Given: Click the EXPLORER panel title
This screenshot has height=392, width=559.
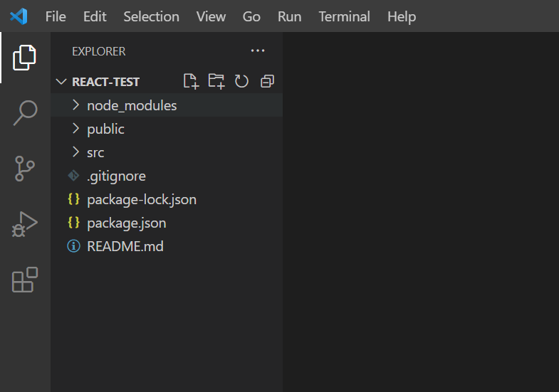Looking at the screenshot, I should point(99,51).
